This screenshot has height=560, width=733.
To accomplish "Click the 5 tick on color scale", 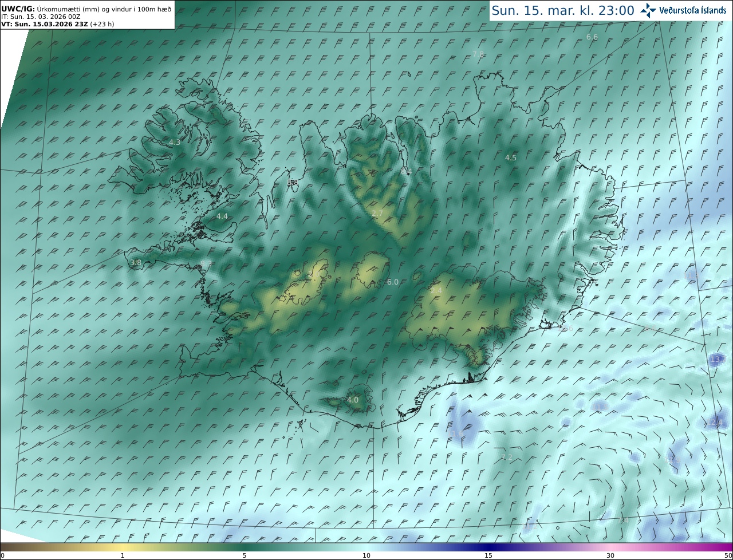I will (245, 555).
